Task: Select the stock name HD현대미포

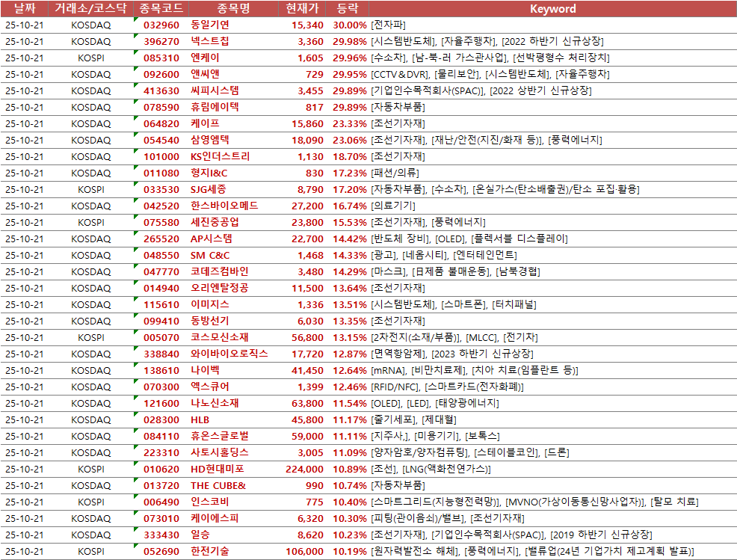Action: click(x=218, y=470)
